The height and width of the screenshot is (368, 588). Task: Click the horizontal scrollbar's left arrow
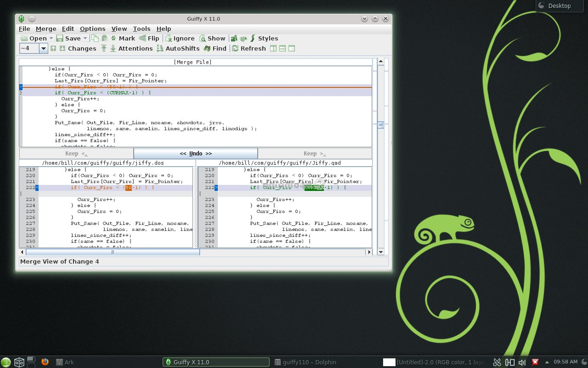(22, 252)
